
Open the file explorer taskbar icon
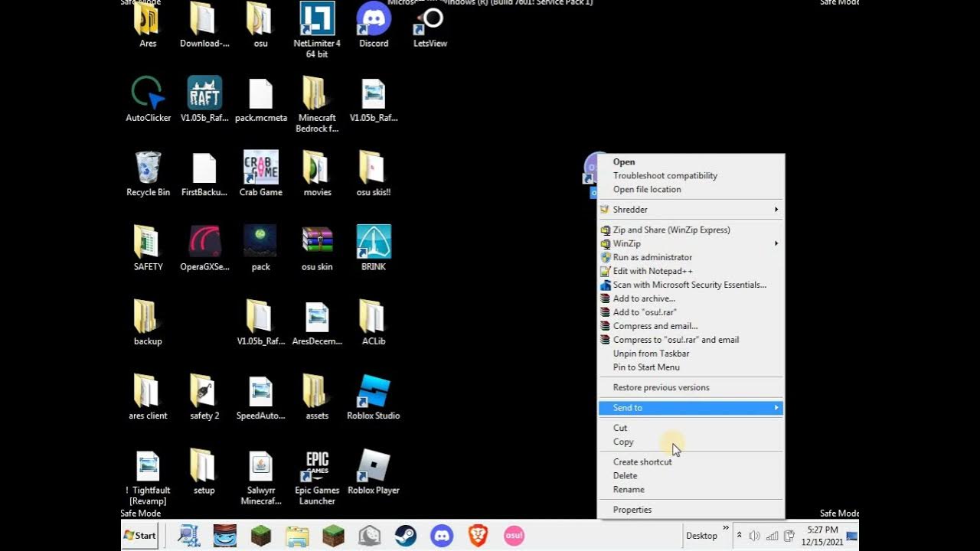tap(297, 536)
